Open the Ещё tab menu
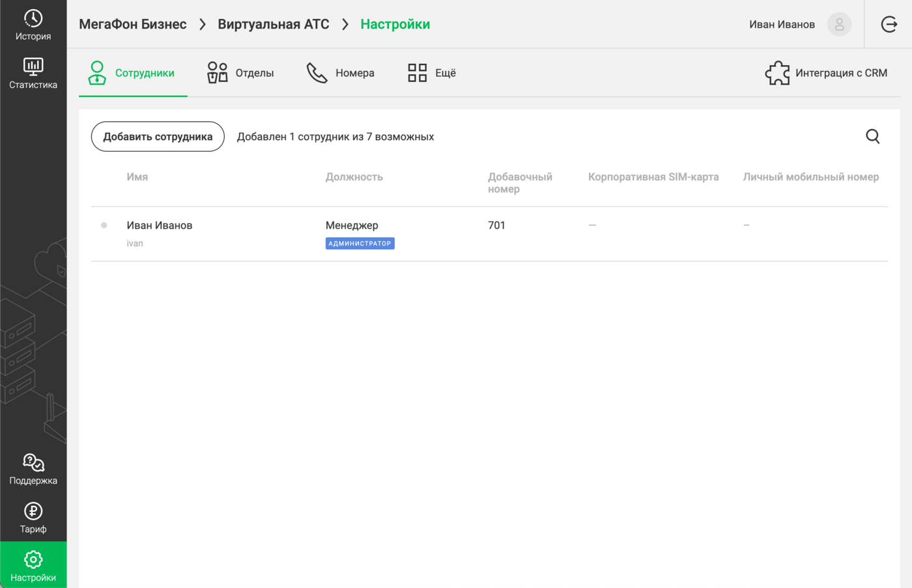Screen dimensions: 912x588 (432, 73)
